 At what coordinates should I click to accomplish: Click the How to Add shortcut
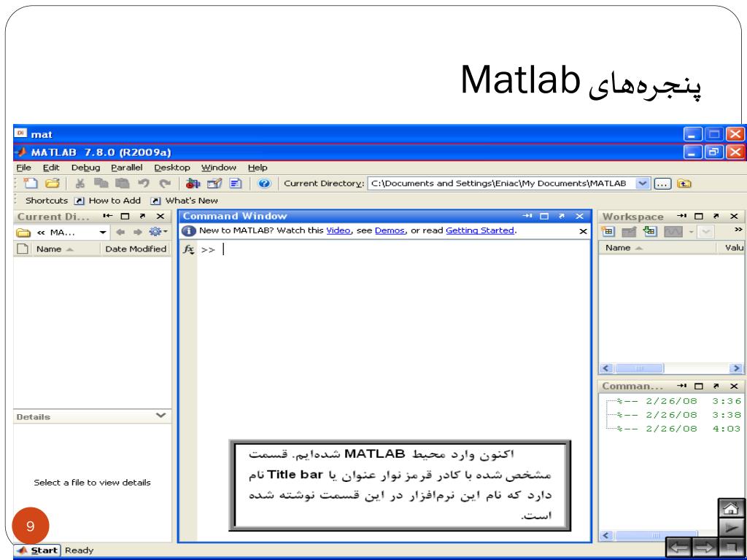click(108, 201)
